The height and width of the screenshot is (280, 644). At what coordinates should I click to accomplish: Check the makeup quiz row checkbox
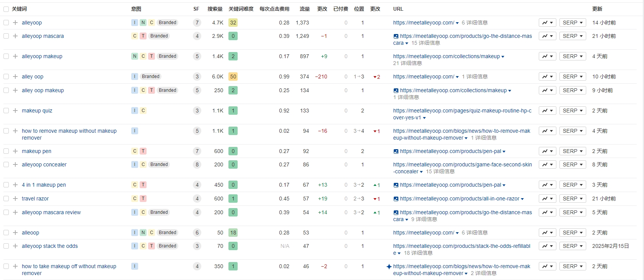[x=6, y=111]
